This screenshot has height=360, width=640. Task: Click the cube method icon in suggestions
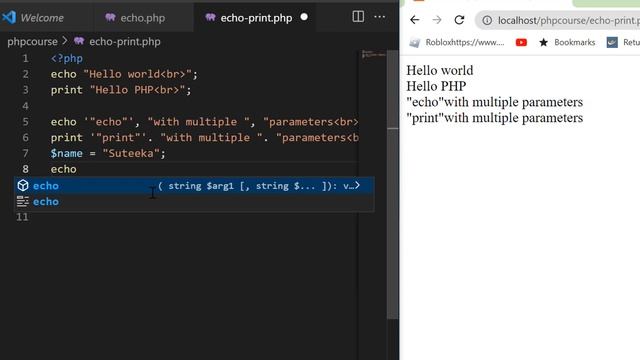tap(23, 186)
